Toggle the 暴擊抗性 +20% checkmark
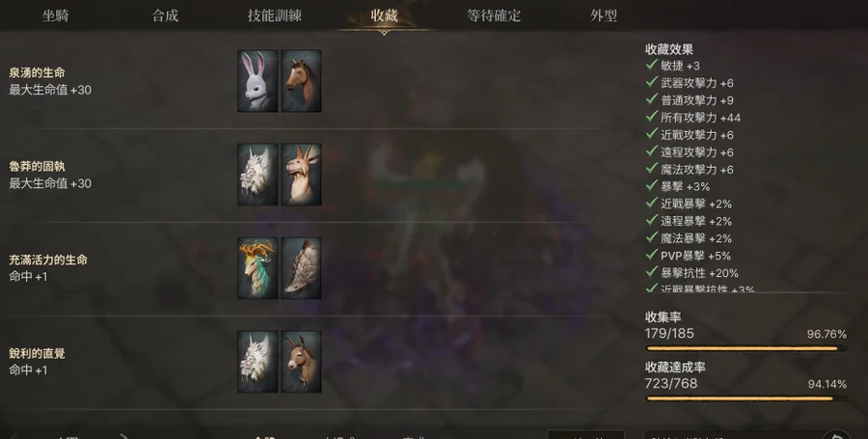The image size is (868, 439). pos(652,272)
